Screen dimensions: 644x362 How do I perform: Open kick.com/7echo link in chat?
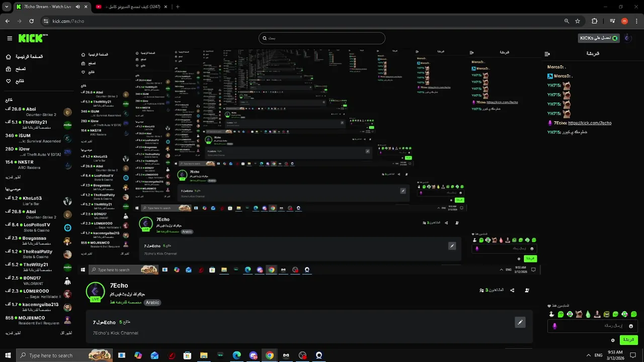[x=590, y=123]
